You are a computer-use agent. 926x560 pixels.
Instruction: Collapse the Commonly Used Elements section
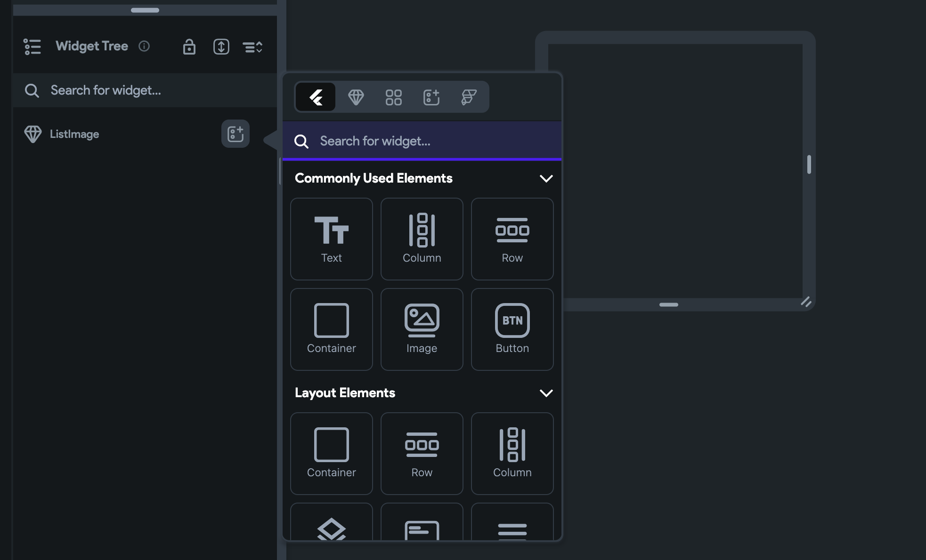pyautogui.click(x=546, y=178)
